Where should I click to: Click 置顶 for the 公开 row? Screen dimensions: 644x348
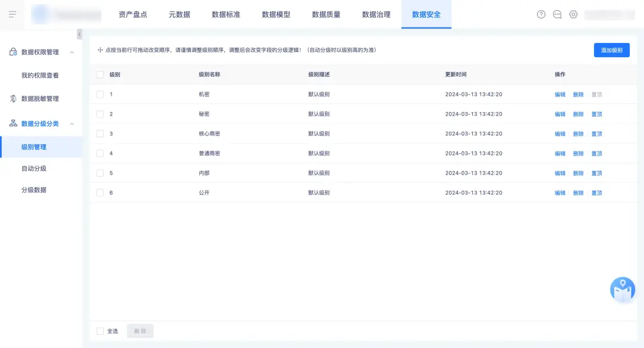coord(596,193)
